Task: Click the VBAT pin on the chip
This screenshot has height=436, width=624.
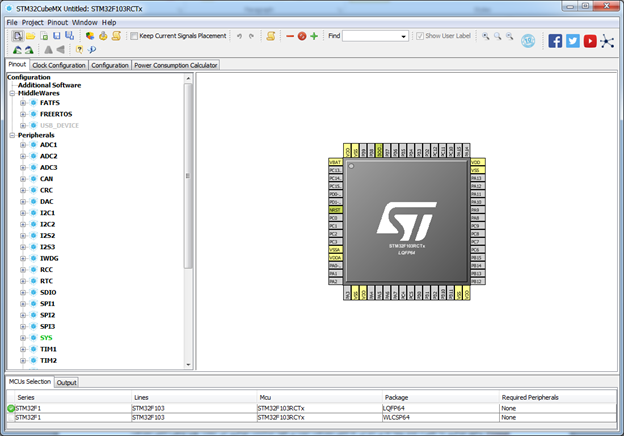Action: (335, 162)
